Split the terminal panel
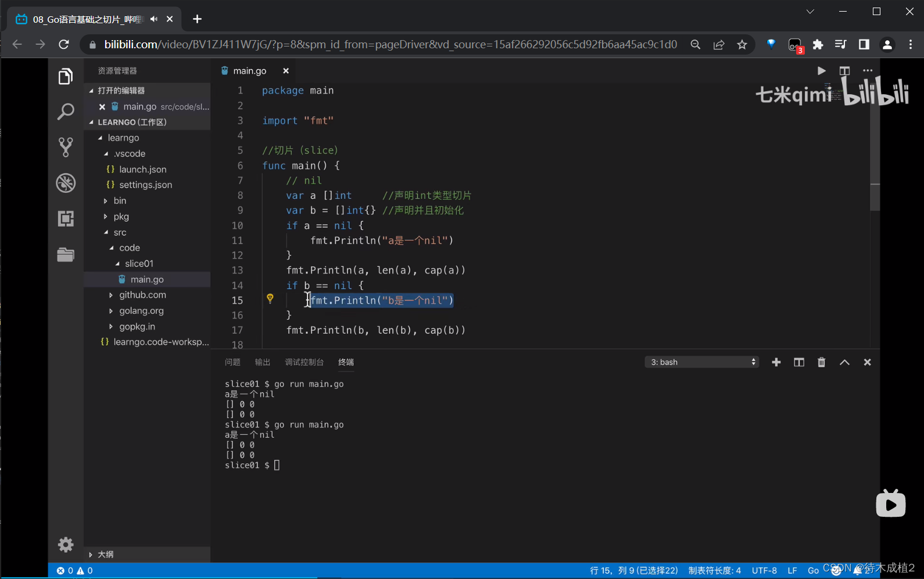924x579 pixels. pyautogui.click(x=799, y=362)
